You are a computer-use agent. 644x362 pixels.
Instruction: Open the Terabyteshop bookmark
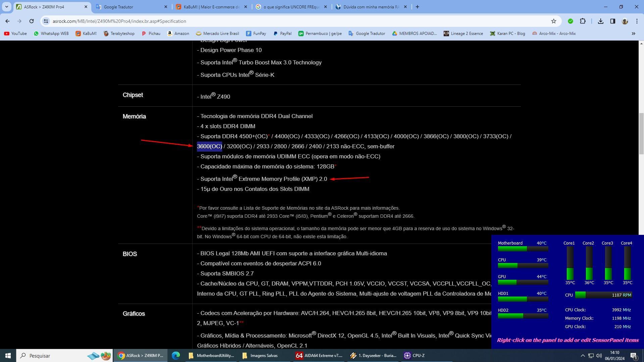(119, 34)
